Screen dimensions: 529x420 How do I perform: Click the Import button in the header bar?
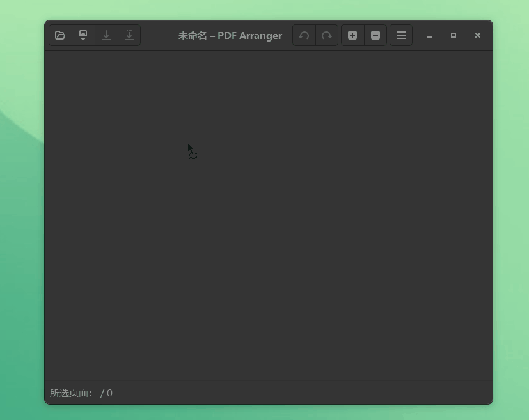[83, 35]
